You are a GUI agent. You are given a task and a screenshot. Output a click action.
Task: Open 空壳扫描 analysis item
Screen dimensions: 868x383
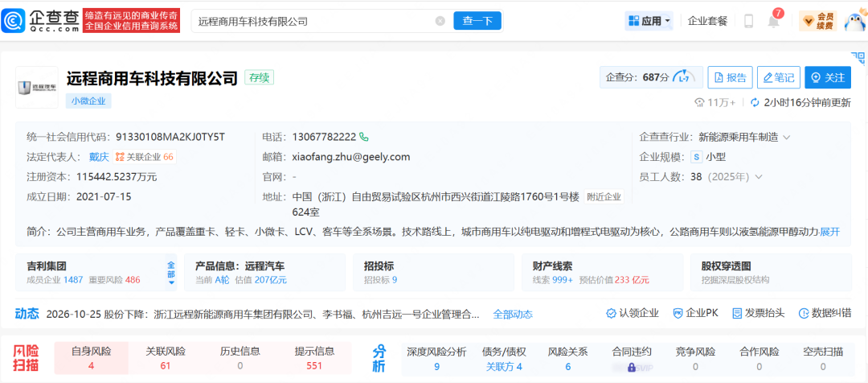pos(823,358)
